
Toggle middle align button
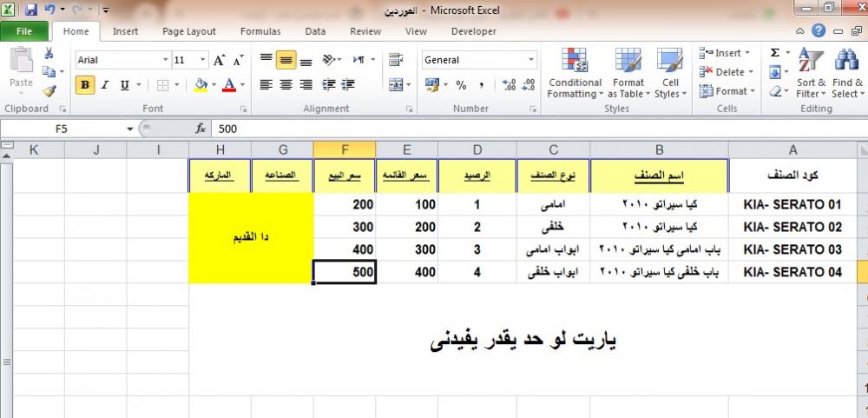[286, 60]
